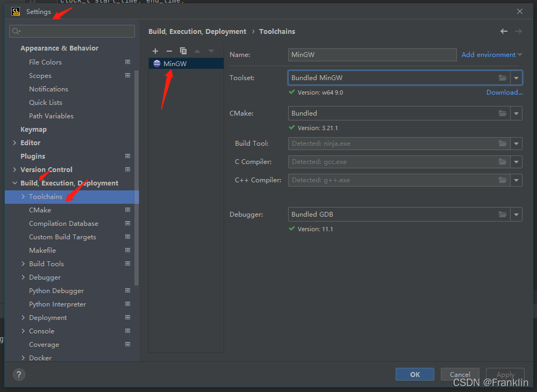The height and width of the screenshot is (392, 537).
Task: Click the Download... link
Action: [504, 92]
